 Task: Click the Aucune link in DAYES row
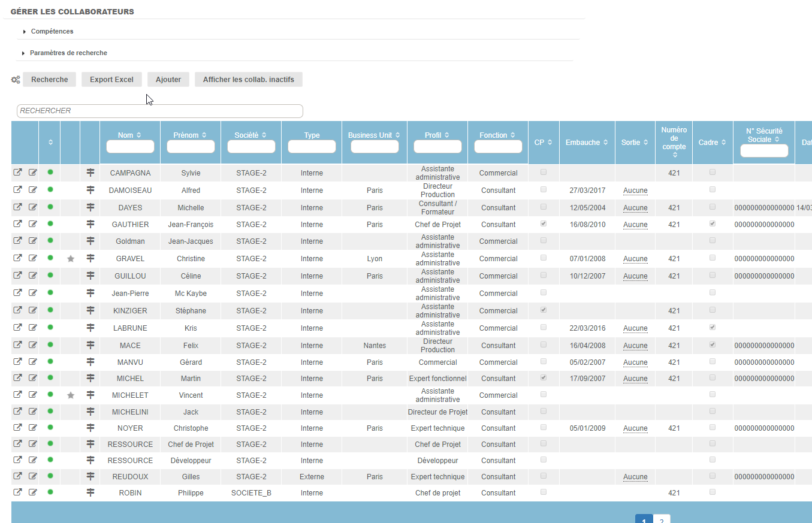pyautogui.click(x=635, y=208)
